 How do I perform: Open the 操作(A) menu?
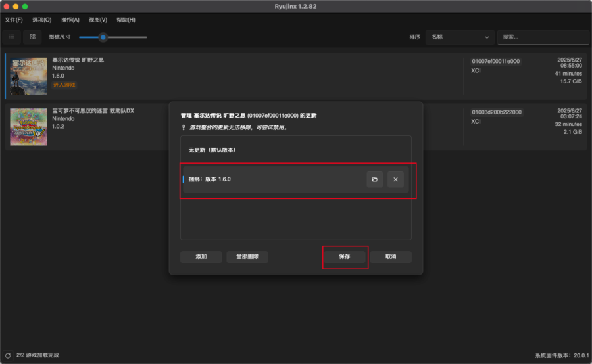[x=70, y=20]
